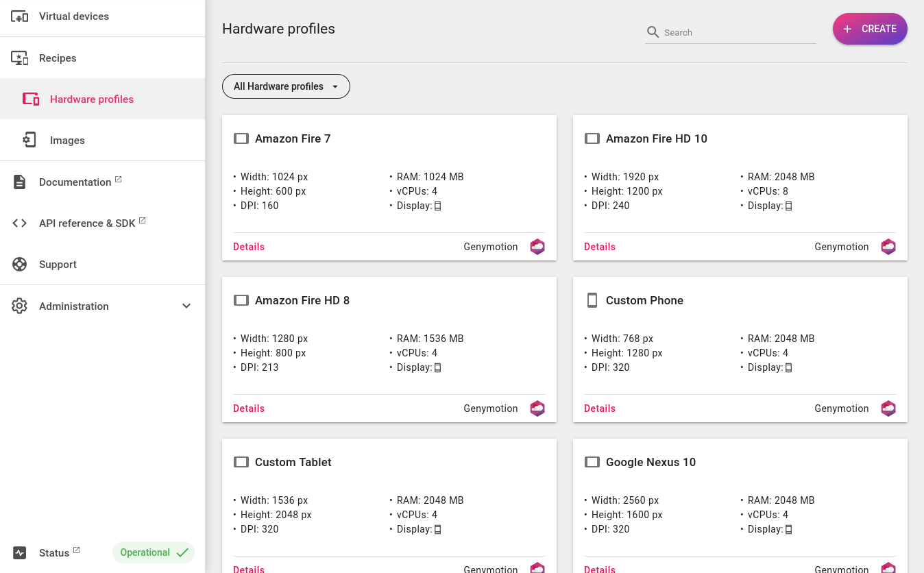Select the Amazon Fire HD 8 title
The width and height of the screenshot is (924, 573).
[x=302, y=300]
